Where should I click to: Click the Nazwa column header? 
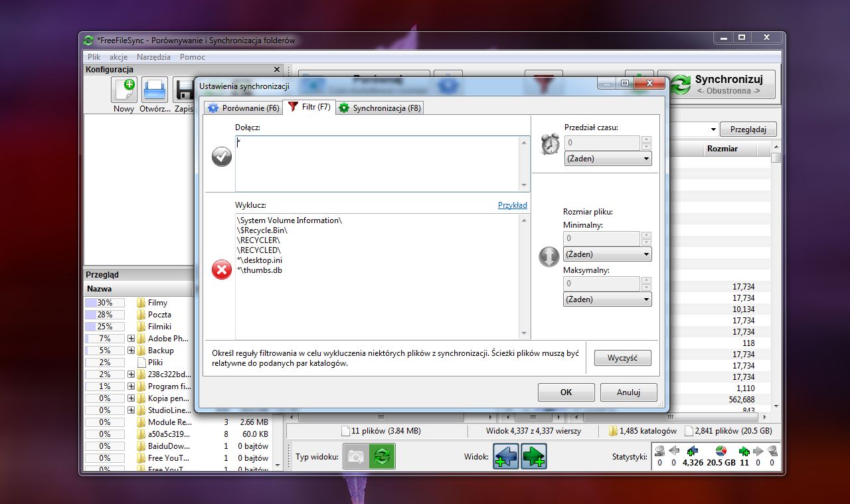(138, 289)
